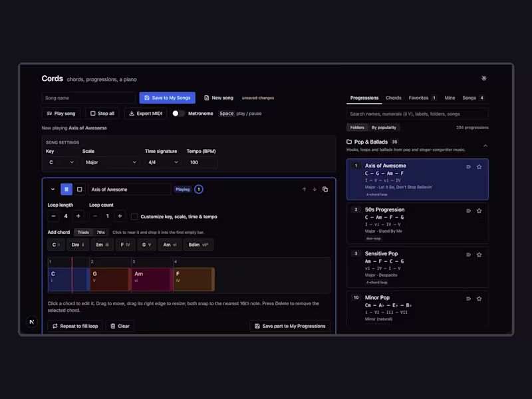
Task: Add the G V chord
Action: pos(146,245)
